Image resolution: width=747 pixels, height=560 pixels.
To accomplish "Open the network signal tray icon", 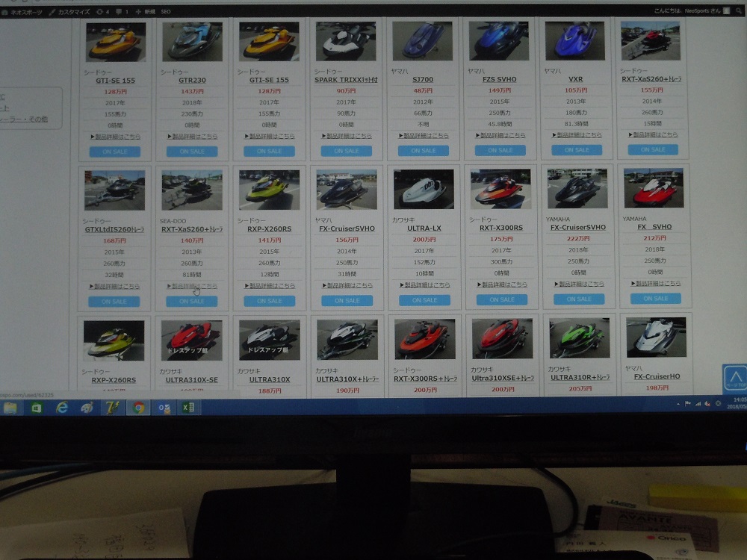I will coord(698,404).
